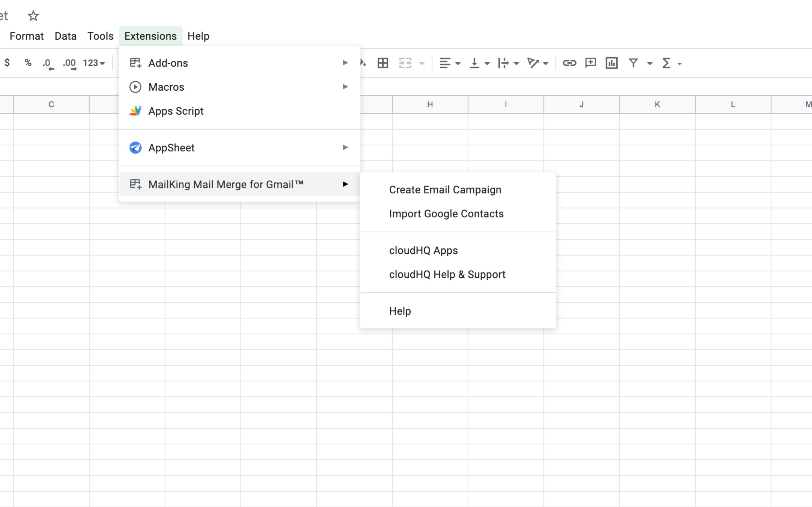This screenshot has height=507, width=812.
Task: Click the Macros play icon
Action: (x=135, y=87)
